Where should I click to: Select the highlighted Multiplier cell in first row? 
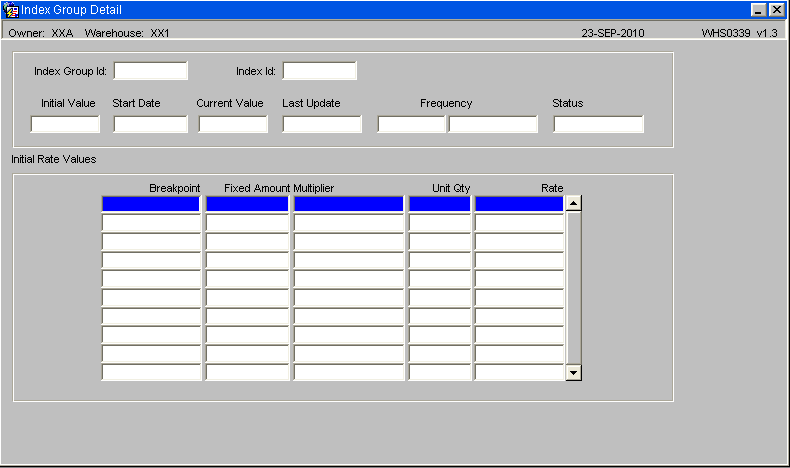(x=349, y=204)
